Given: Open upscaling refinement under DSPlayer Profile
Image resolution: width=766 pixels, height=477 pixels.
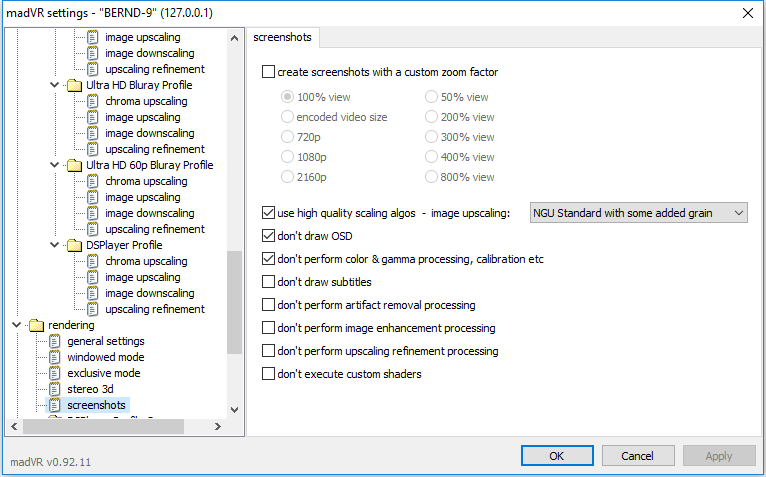Looking at the screenshot, I should 155,309.
